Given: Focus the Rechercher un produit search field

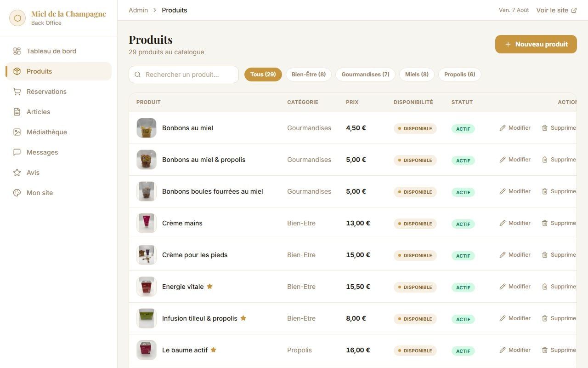Looking at the screenshot, I should point(184,75).
